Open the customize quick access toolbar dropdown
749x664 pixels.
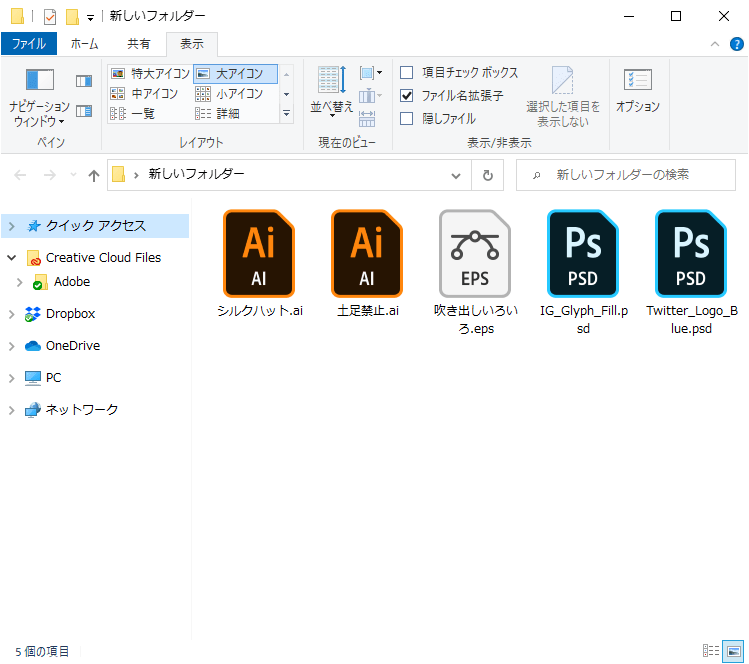[90, 18]
